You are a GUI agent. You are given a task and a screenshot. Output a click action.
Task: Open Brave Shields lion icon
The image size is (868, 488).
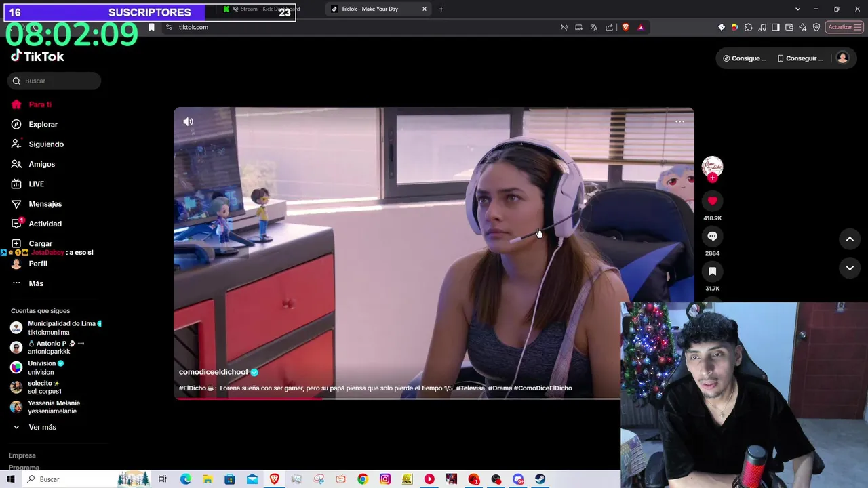[x=625, y=27]
